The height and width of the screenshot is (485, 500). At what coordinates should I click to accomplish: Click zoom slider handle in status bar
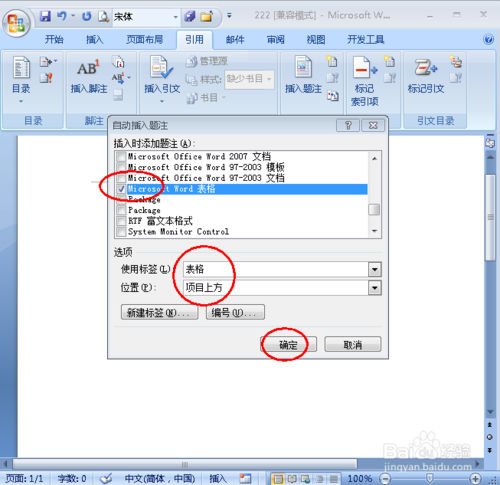click(430, 479)
